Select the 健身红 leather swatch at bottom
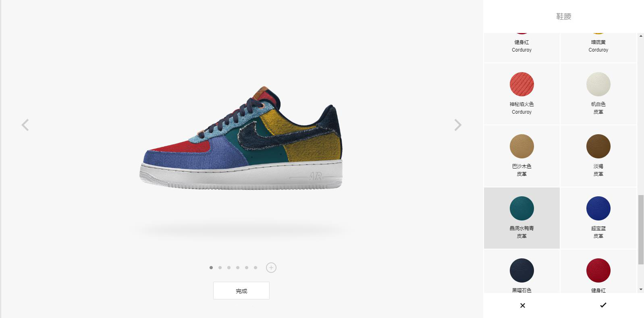The width and height of the screenshot is (644, 318). coord(598,271)
